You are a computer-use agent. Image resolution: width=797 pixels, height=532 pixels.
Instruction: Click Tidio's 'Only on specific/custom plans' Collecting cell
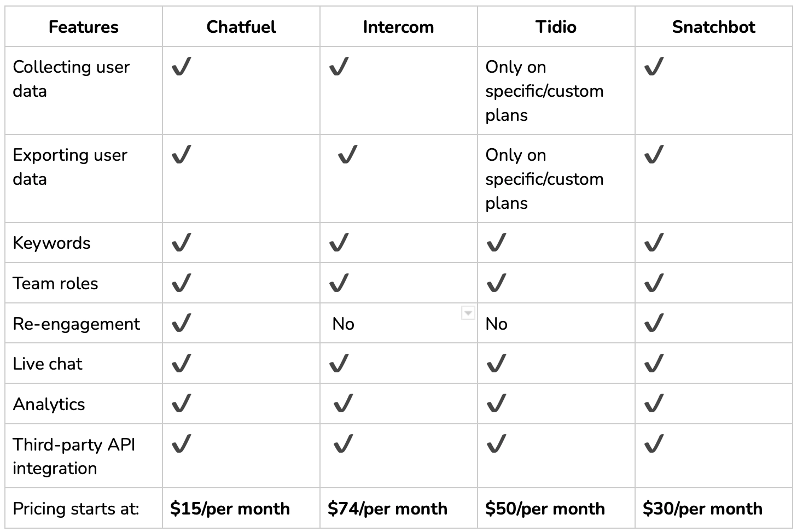coord(556,91)
